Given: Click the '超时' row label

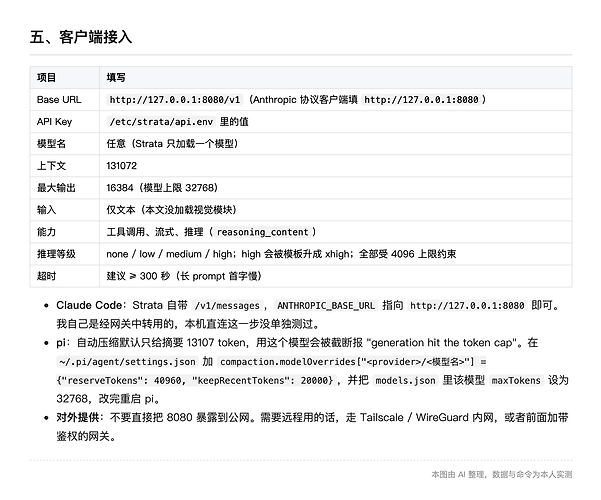Looking at the screenshot, I should [x=46, y=276].
